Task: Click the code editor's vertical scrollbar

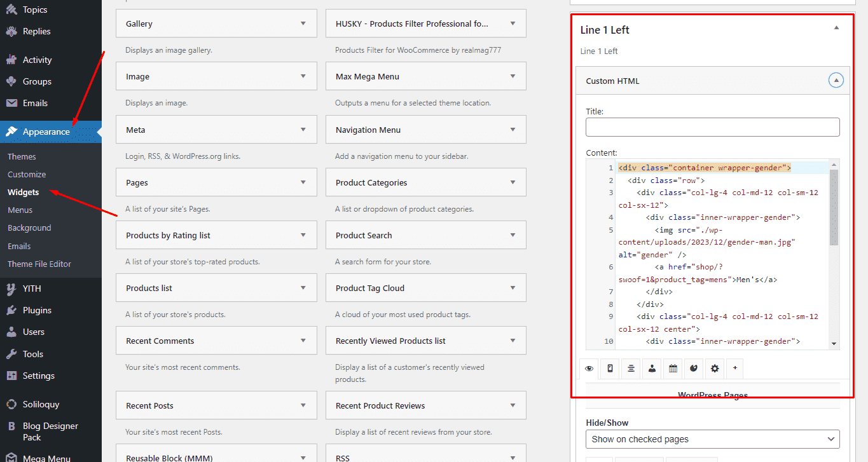Action: pos(834,210)
